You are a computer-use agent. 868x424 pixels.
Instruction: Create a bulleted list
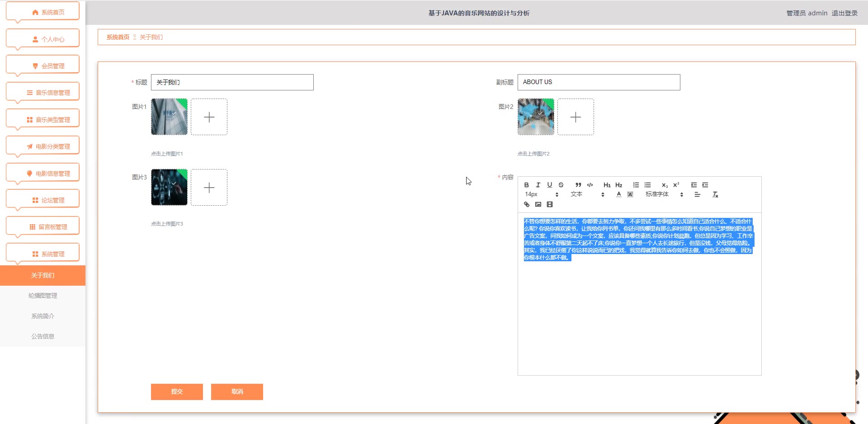coord(647,185)
